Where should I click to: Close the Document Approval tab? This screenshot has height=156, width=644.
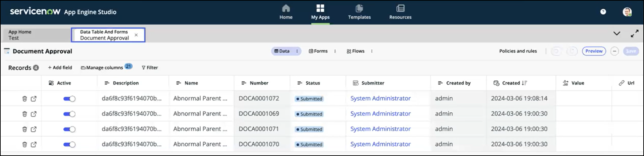click(136, 35)
